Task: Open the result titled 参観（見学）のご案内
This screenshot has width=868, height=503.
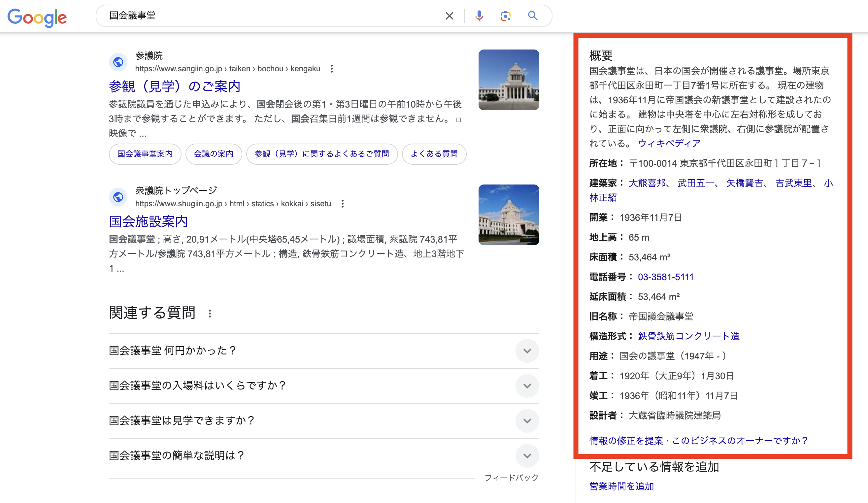Action: [x=175, y=86]
